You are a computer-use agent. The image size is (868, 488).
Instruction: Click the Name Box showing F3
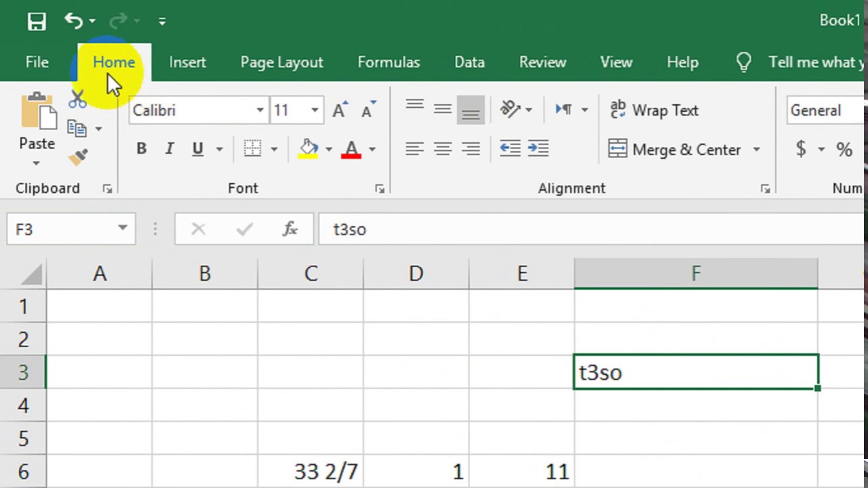tap(71, 229)
